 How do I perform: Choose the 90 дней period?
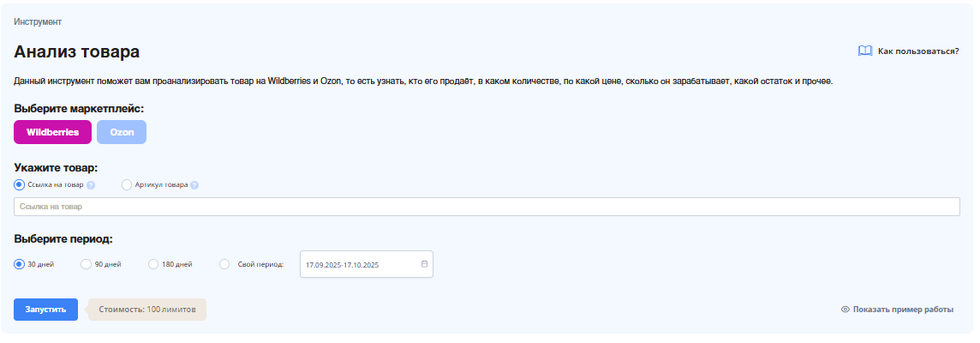point(87,264)
